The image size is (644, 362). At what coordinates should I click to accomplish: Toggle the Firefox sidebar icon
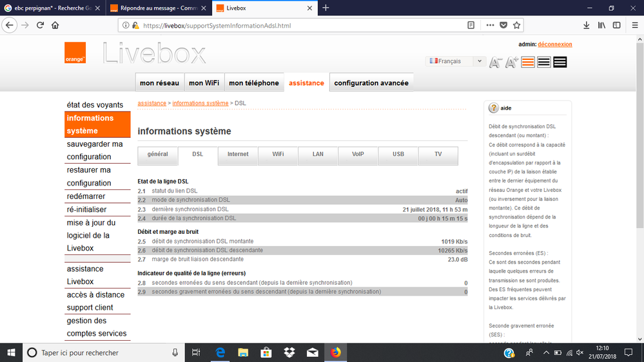[x=616, y=26]
